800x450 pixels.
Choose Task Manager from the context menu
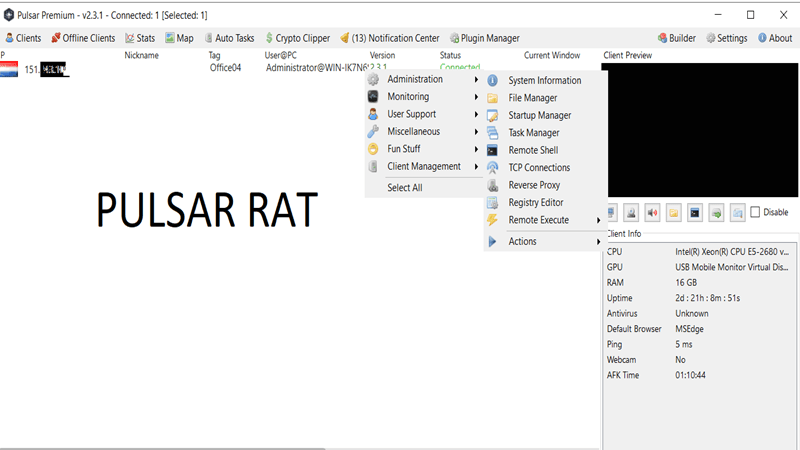tap(534, 132)
